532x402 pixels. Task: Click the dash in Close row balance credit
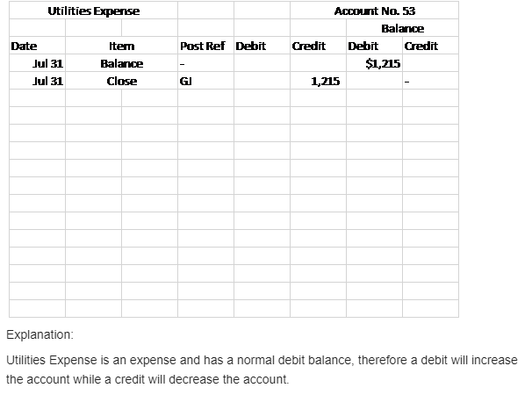[x=406, y=82]
